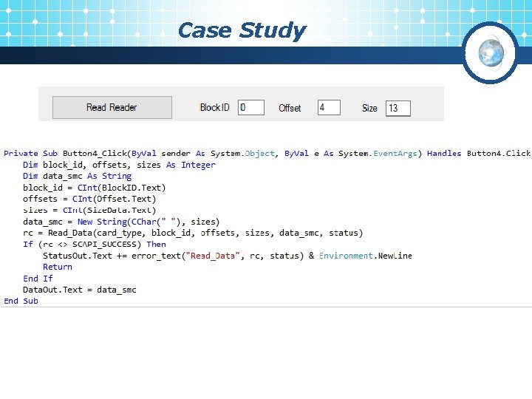This screenshot has height=399, width=532.
Task: Click the 'Private Sub Button4_Click' code line
Action: tap(267, 154)
